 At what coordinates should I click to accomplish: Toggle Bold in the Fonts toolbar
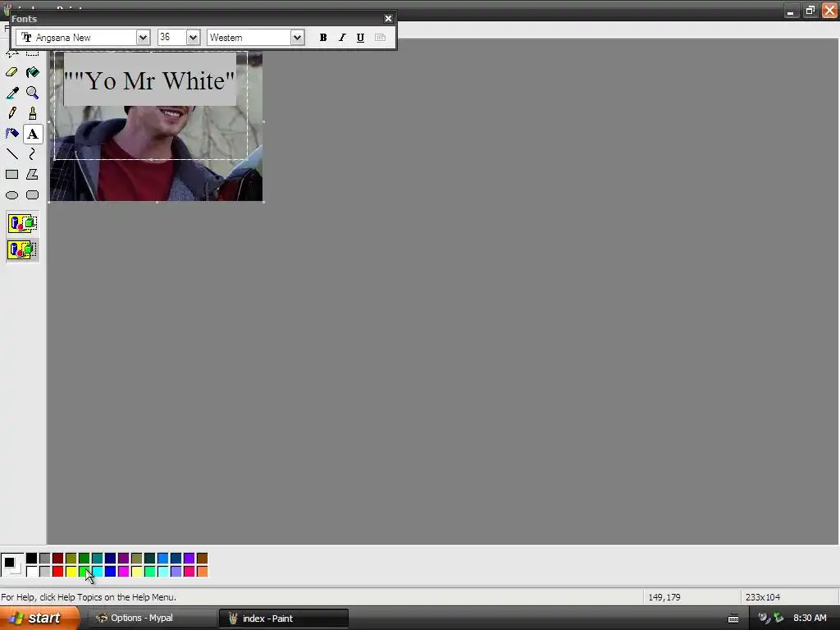323,38
